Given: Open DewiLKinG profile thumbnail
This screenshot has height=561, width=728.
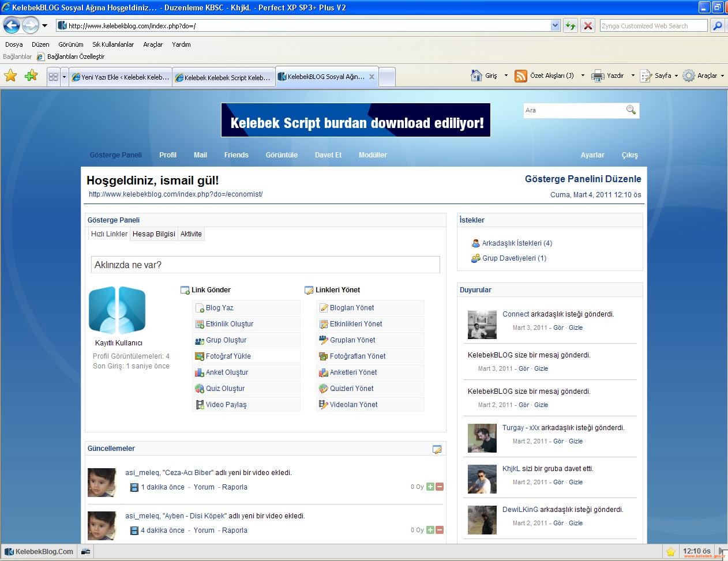Looking at the screenshot, I should [x=482, y=520].
